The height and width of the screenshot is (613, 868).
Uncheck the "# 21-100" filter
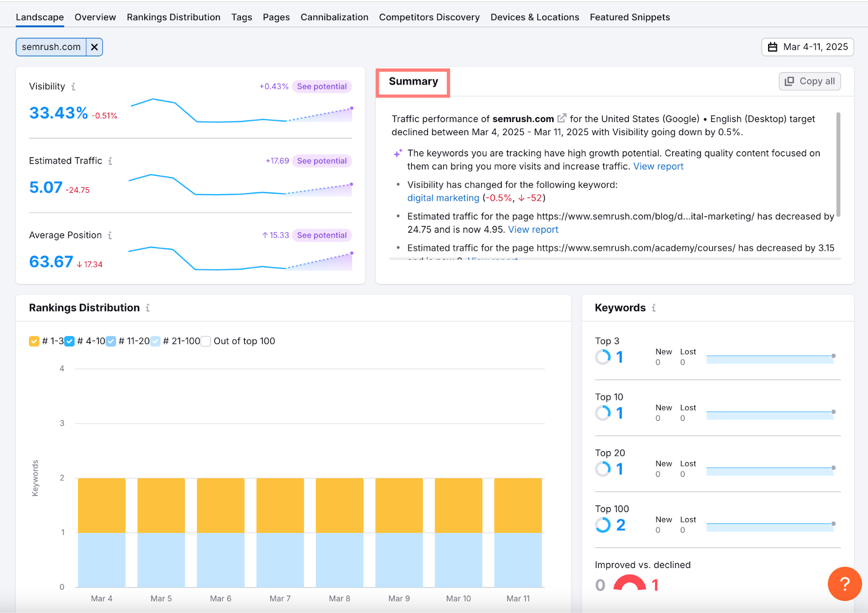coord(156,341)
